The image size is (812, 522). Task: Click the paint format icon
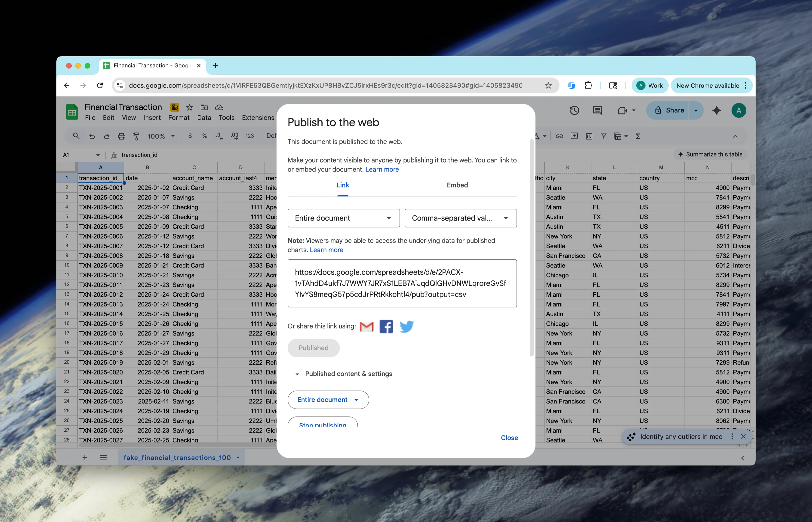click(x=136, y=136)
